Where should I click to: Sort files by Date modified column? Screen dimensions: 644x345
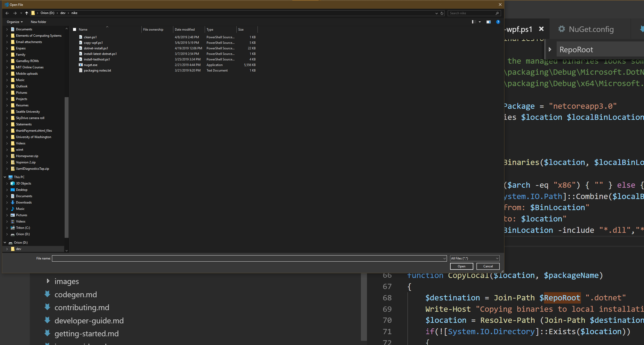coord(189,30)
